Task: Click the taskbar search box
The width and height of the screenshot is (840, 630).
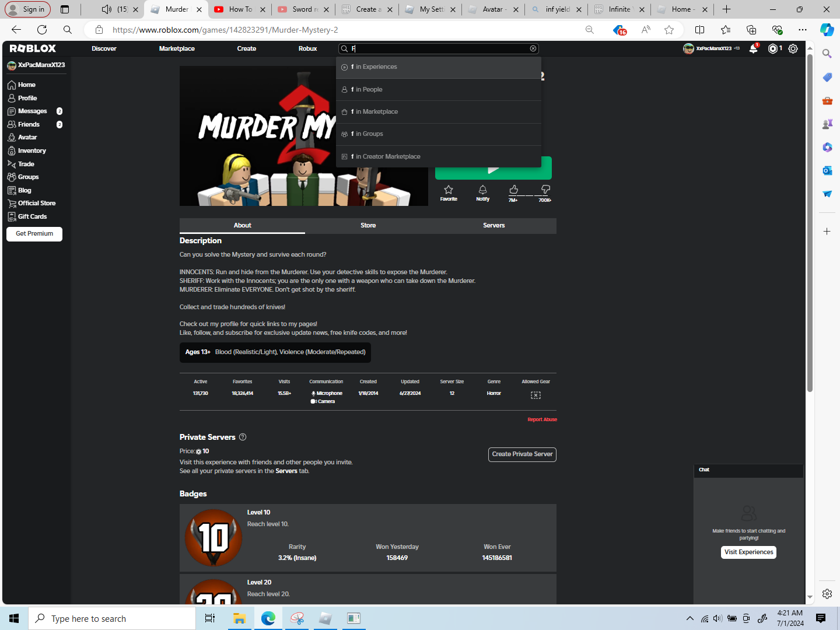Action: coord(112,618)
